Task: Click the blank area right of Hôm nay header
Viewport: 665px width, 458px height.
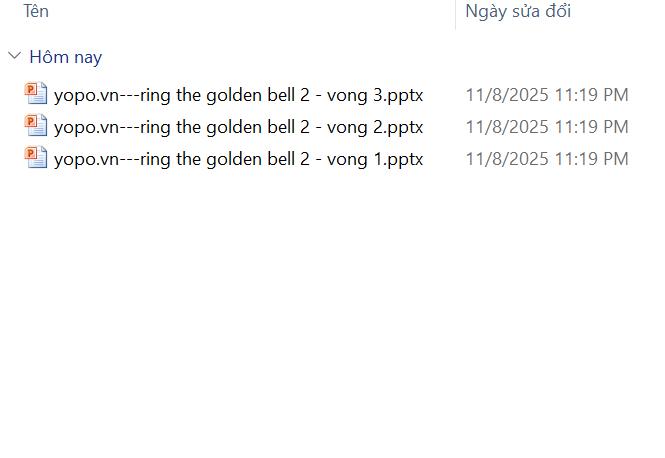Action: point(350,57)
